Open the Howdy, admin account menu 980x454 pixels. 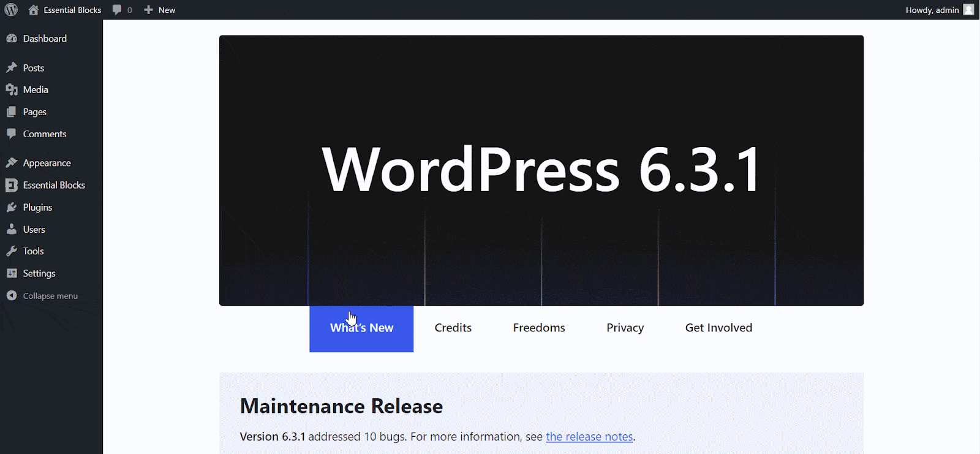click(x=940, y=10)
